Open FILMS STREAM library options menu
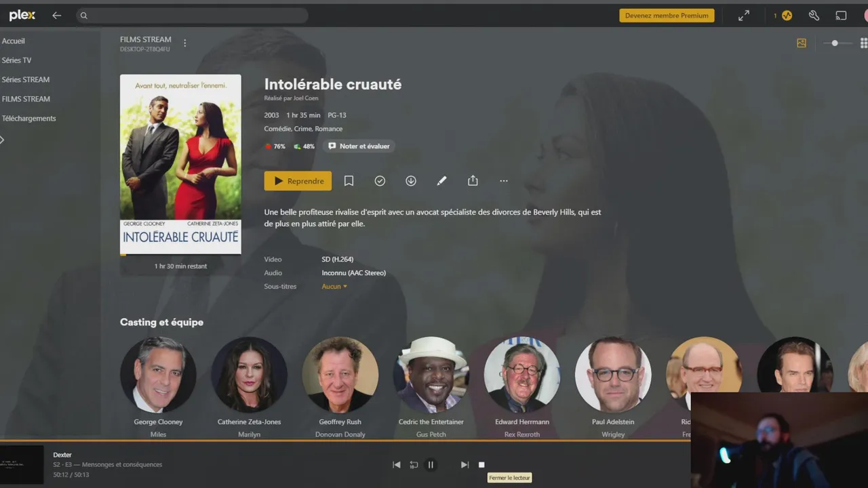 pyautogui.click(x=184, y=43)
